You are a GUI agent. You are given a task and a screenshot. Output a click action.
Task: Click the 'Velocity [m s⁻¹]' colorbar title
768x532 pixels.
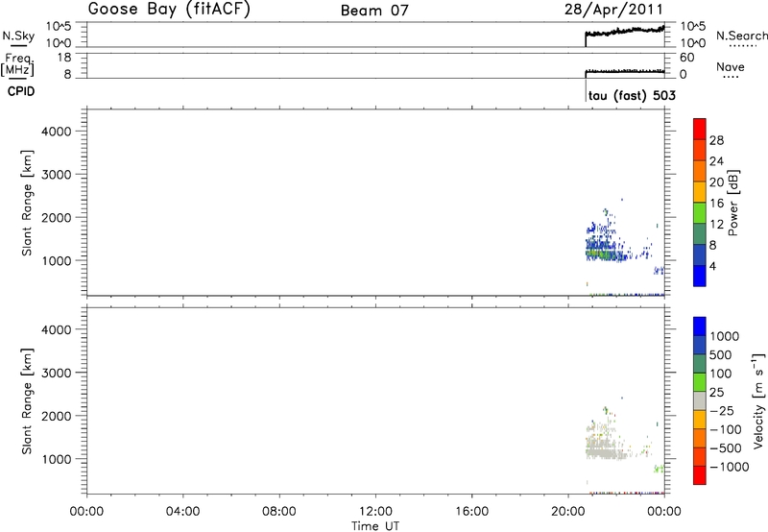(757, 400)
